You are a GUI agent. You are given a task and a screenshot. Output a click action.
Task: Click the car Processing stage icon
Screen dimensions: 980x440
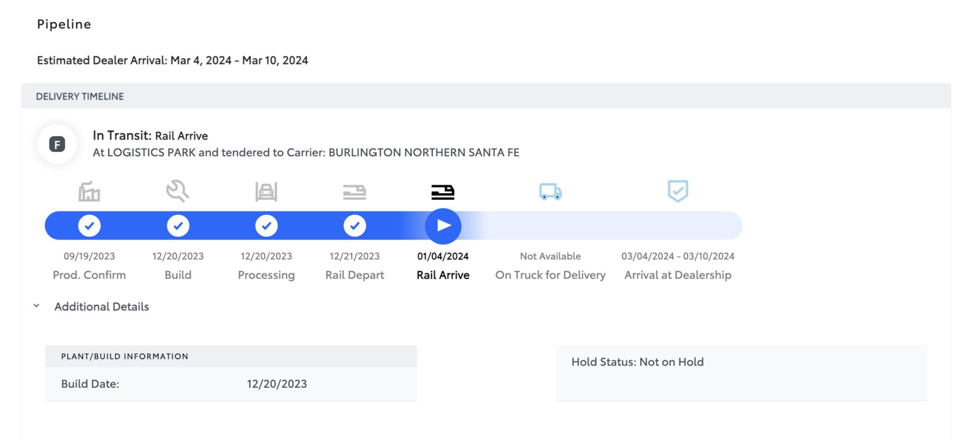coord(266,192)
